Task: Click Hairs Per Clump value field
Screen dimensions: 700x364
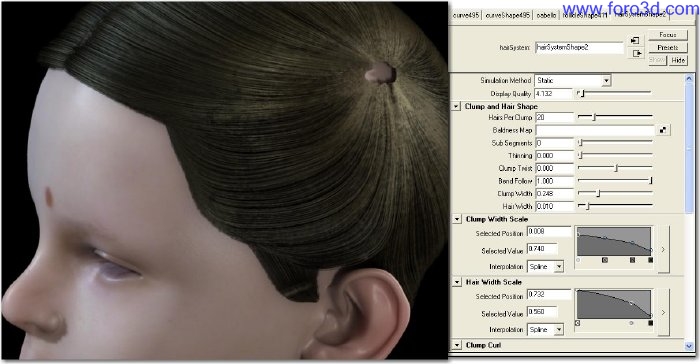Action: point(554,117)
